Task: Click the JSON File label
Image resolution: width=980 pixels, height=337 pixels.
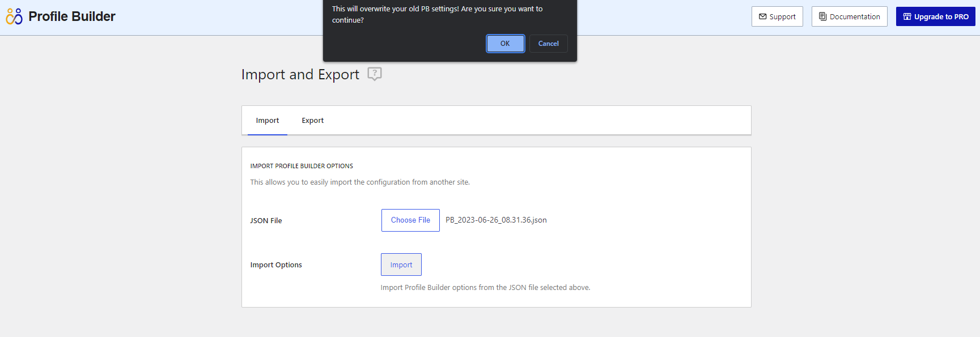Action: (266, 221)
